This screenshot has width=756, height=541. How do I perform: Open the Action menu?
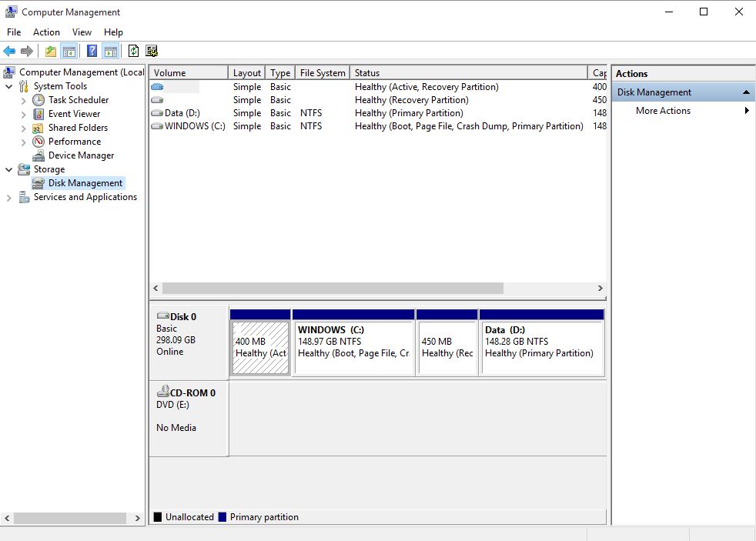coord(46,32)
